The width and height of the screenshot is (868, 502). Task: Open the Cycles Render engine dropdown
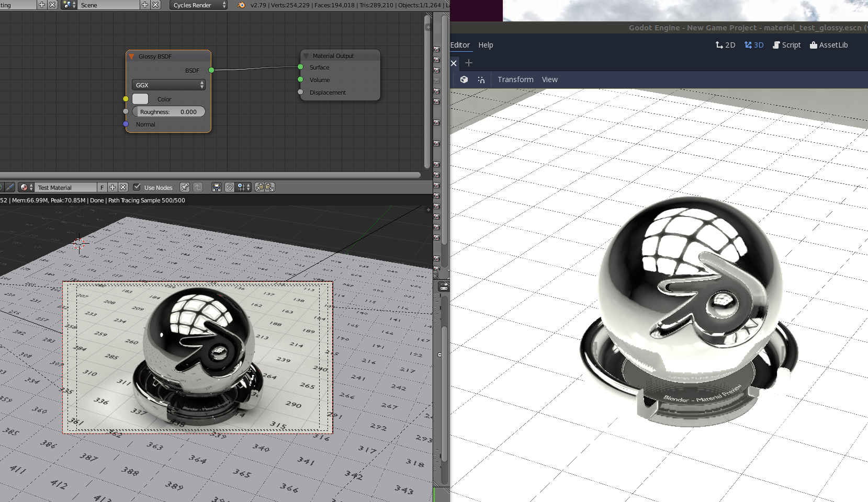[x=198, y=5]
